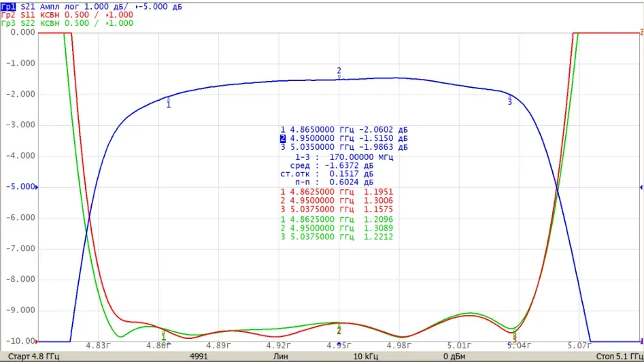Select green marker row 1 with value 1.2096

[337, 219]
